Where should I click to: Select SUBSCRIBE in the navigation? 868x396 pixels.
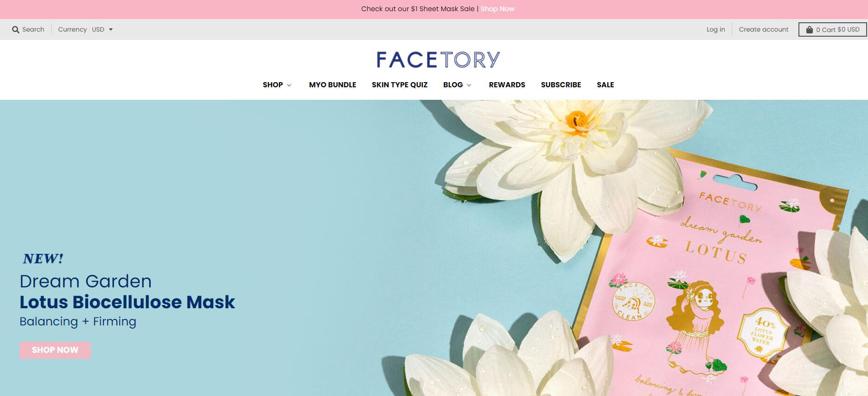561,85
